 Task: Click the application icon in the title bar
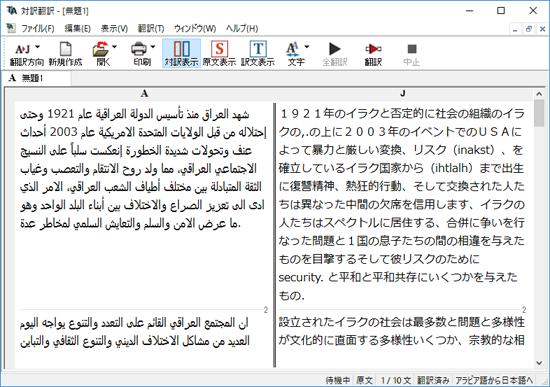[12, 11]
